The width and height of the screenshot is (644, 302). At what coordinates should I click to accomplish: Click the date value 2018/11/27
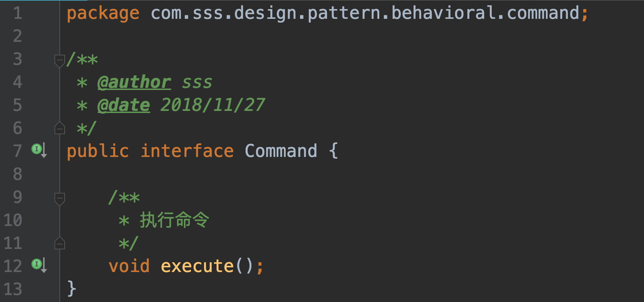(212, 105)
